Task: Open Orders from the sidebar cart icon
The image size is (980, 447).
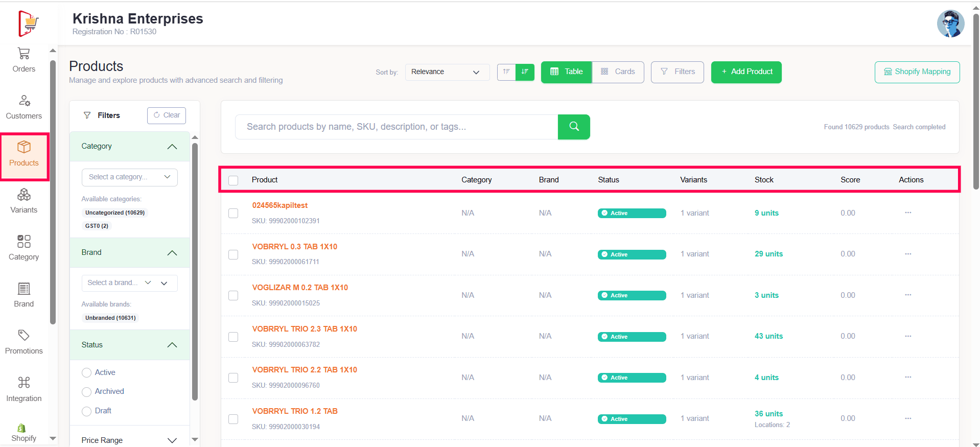Action: point(24,54)
